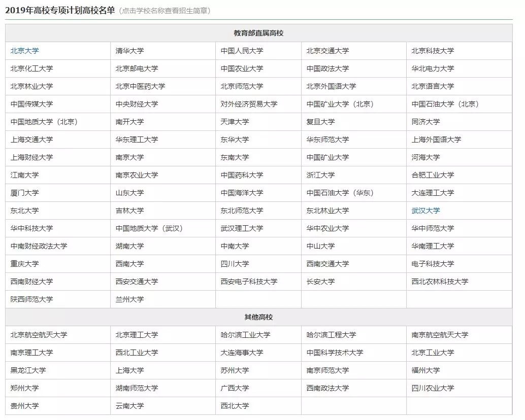Click the 2019年高校专项计划高校名单 title

[60, 10]
